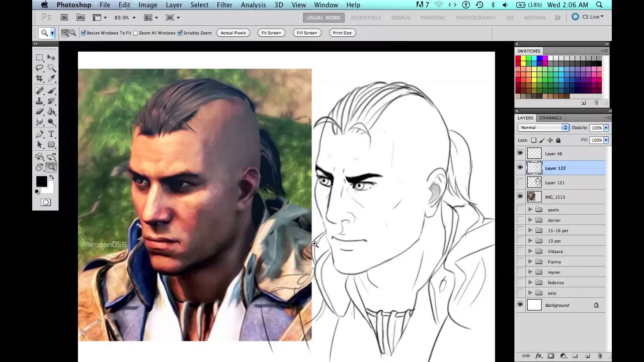The image size is (644, 362).
Task: Select the Lasso tool
Action: pos(39,68)
